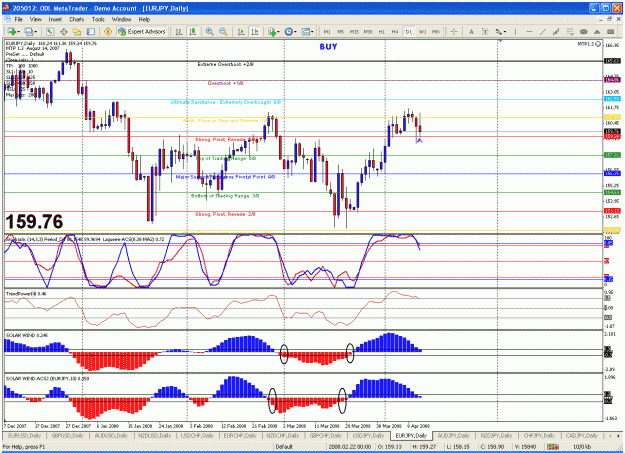Select the ellipse shape tool
625x453 pixels.
click(584, 32)
